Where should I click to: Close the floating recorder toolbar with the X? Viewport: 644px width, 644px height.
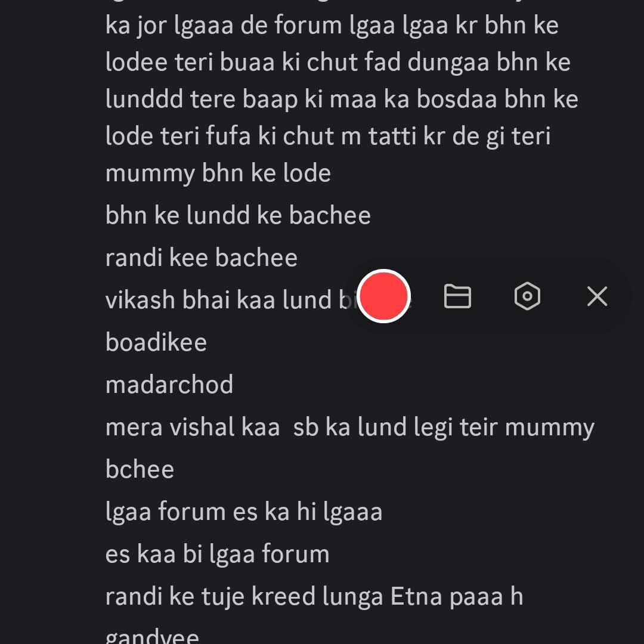click(x=597, y=296)
